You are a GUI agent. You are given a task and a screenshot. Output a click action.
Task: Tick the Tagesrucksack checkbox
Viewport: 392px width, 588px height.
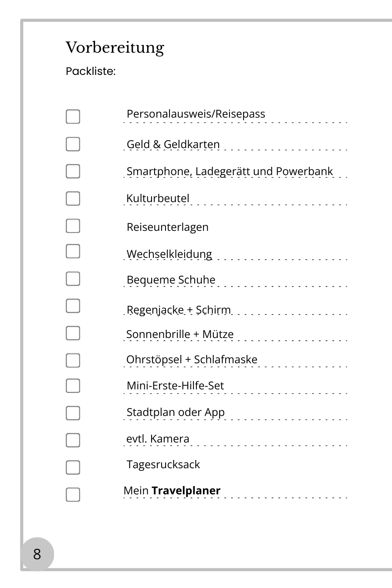[x=73, y=467]
